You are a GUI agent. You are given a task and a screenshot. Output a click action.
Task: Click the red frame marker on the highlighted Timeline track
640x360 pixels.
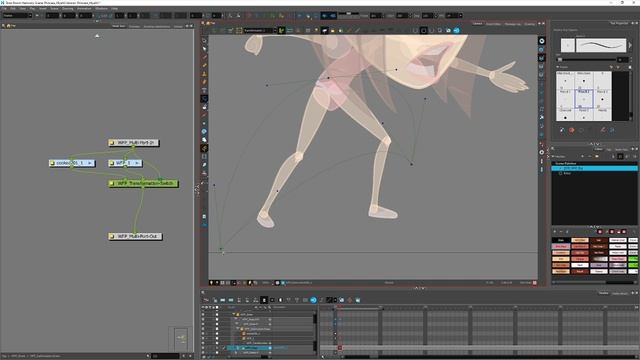(340, 348)
